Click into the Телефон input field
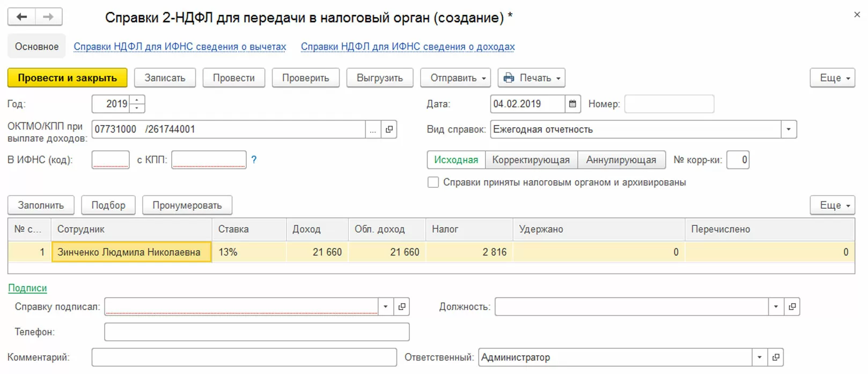The image size is (868, 374). 256,332
